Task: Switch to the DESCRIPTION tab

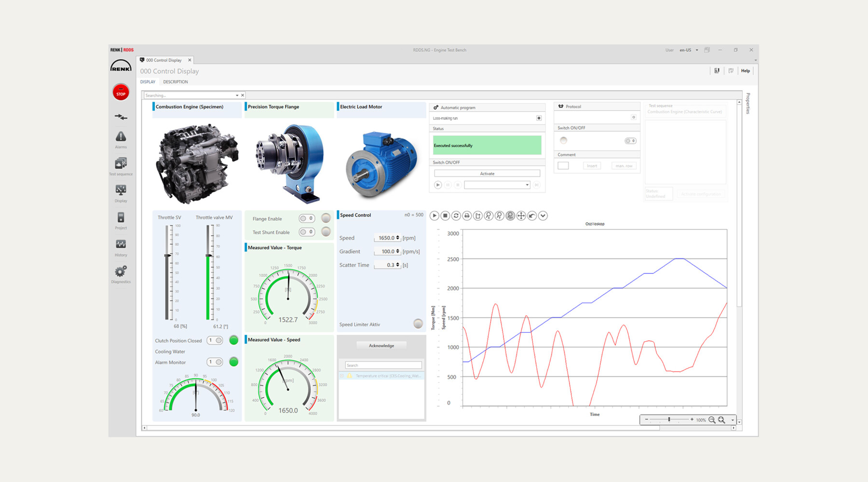Action: pos(175,82)
